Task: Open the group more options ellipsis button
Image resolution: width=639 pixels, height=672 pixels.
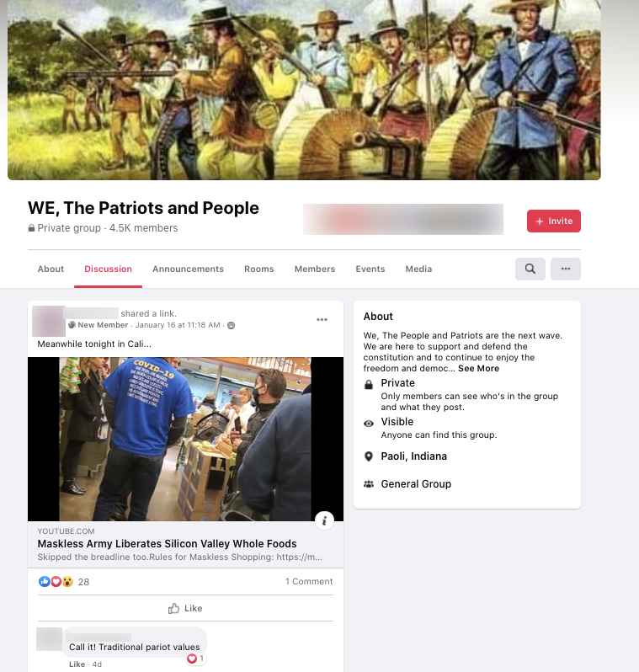Action: click(x=565, y=269)
